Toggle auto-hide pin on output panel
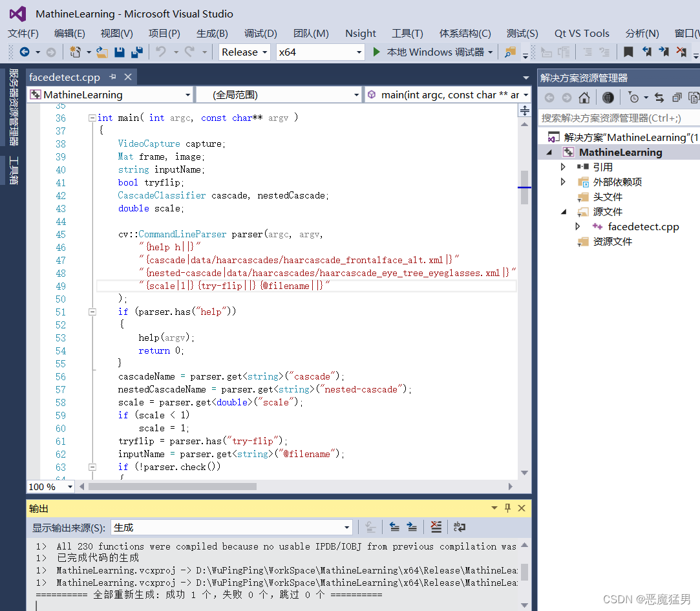 tap(508, 508)
